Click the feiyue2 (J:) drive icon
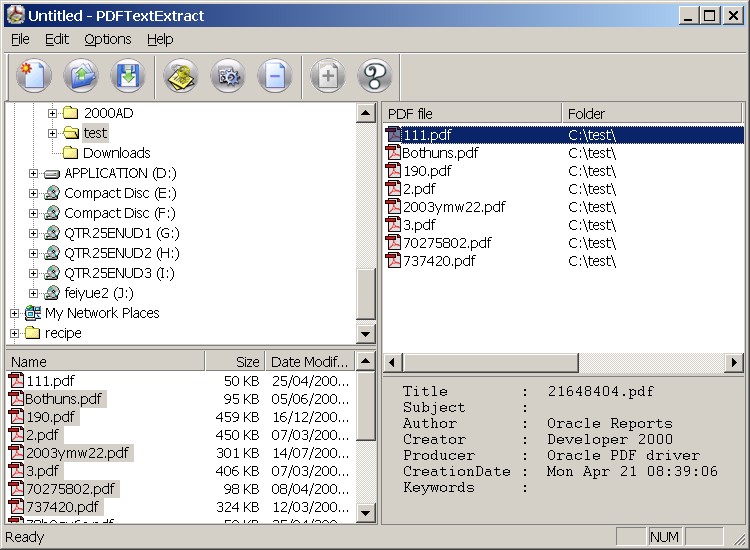The width and height of the screenshot is (750, 550). pyautogui.click(x=52, y=293)
